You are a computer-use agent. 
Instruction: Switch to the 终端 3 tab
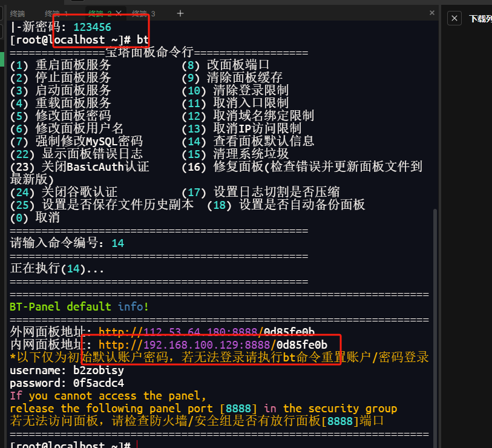[x=143, y=13]
